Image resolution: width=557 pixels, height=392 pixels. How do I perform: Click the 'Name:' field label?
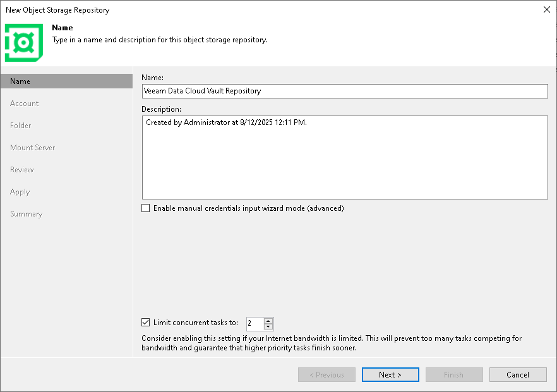coord(152,78)
